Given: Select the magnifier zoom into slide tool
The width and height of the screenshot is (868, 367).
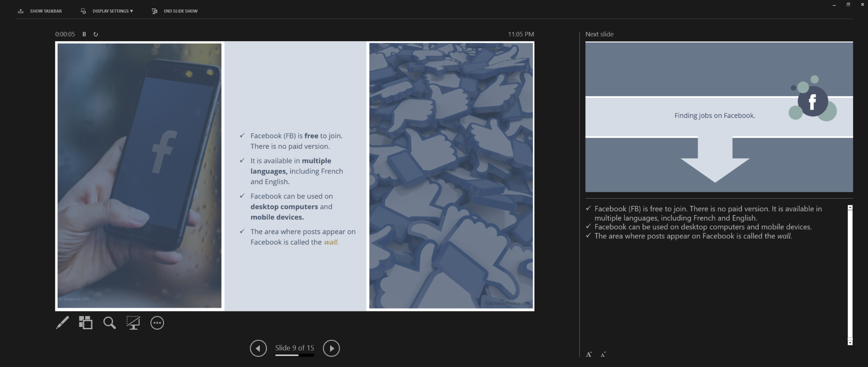Looking at the screenshot, I should 109,323.
